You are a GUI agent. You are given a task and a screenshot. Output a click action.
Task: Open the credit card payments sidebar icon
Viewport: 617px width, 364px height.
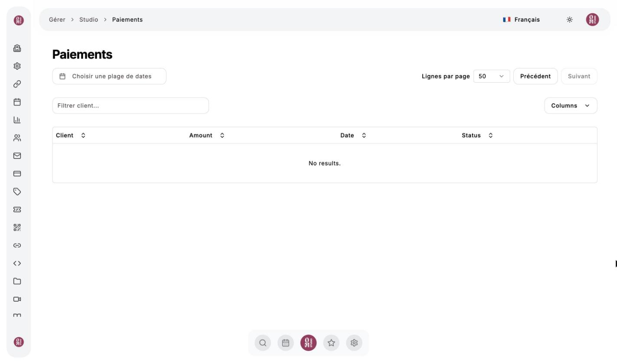click(x=17, y=174)
